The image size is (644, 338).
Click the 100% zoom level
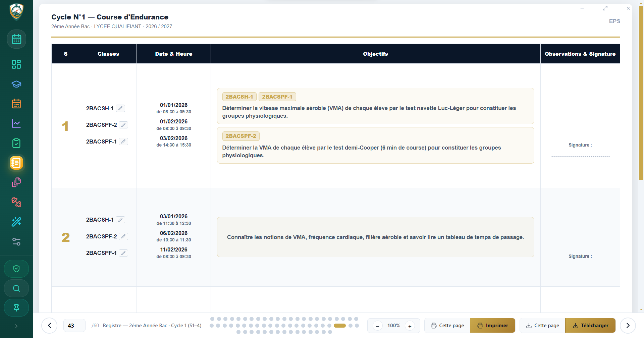(x=394, y=326)
